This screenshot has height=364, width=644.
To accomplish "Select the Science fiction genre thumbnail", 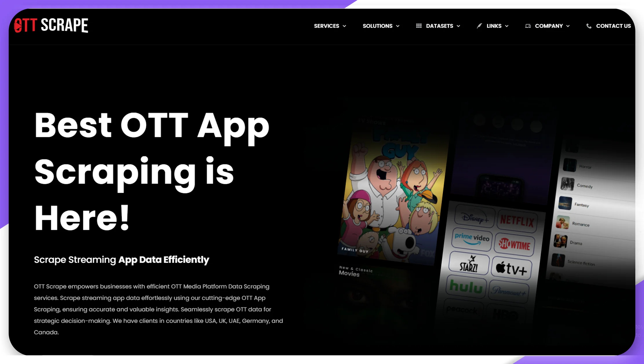I will tap(558, 260).
